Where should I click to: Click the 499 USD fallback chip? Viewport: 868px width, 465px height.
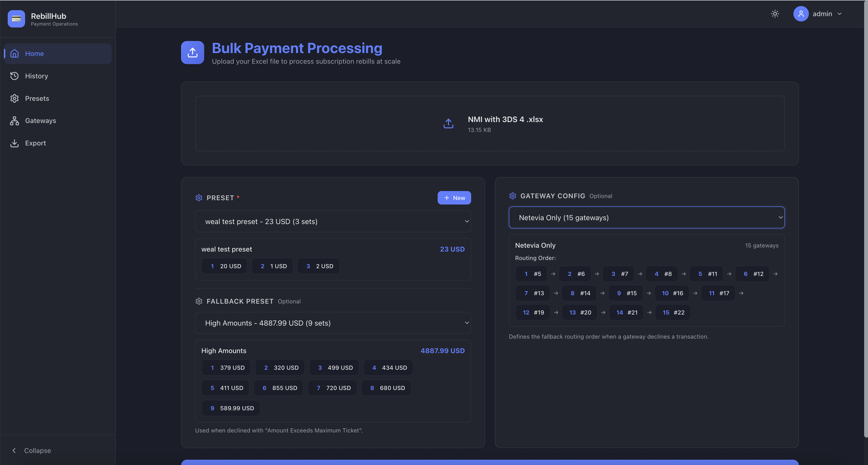click(x=334, y=368)
